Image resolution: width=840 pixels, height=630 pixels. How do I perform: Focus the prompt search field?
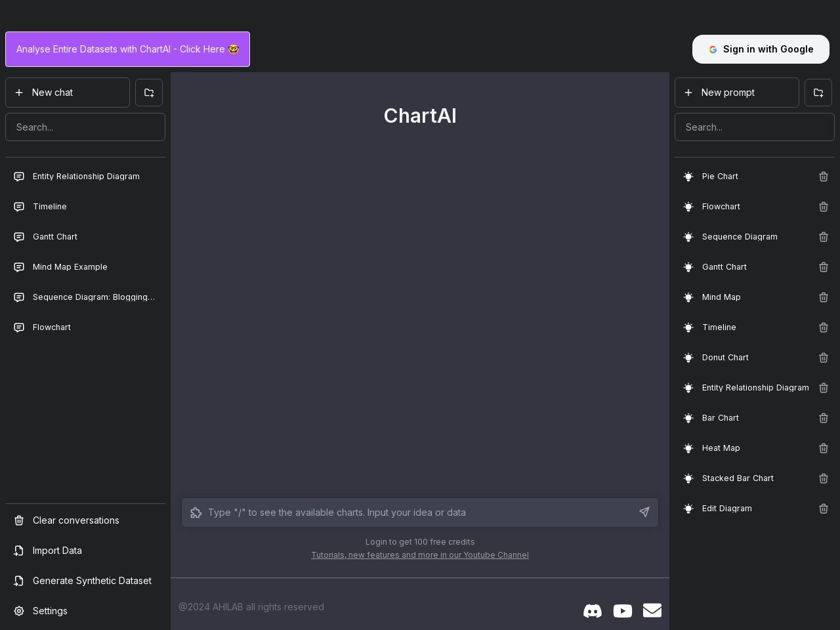[755, 127]
